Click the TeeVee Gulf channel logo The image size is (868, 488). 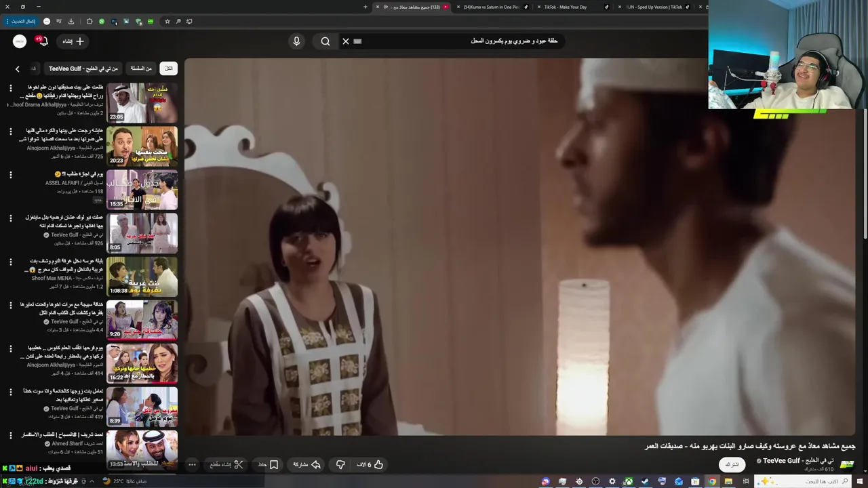tap(847, 464)
